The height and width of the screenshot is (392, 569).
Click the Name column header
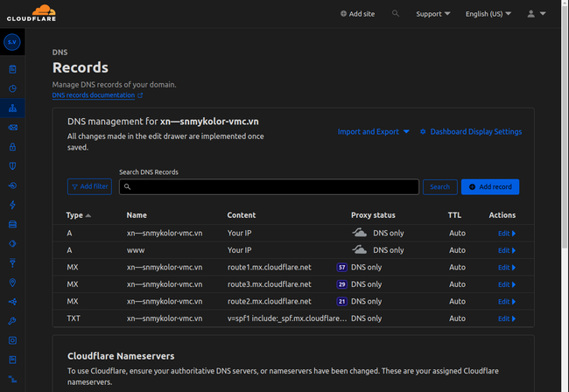click(x=137, y=215)
